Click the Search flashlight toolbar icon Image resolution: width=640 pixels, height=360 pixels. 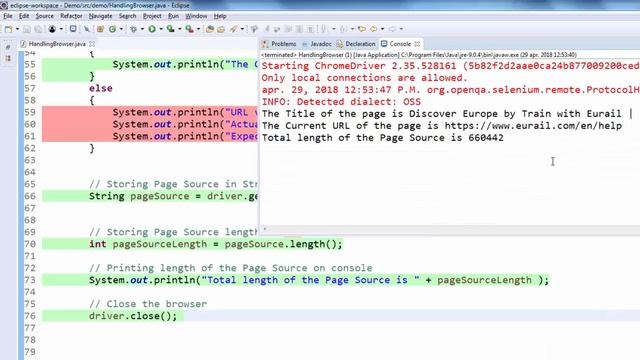point(233,29)
